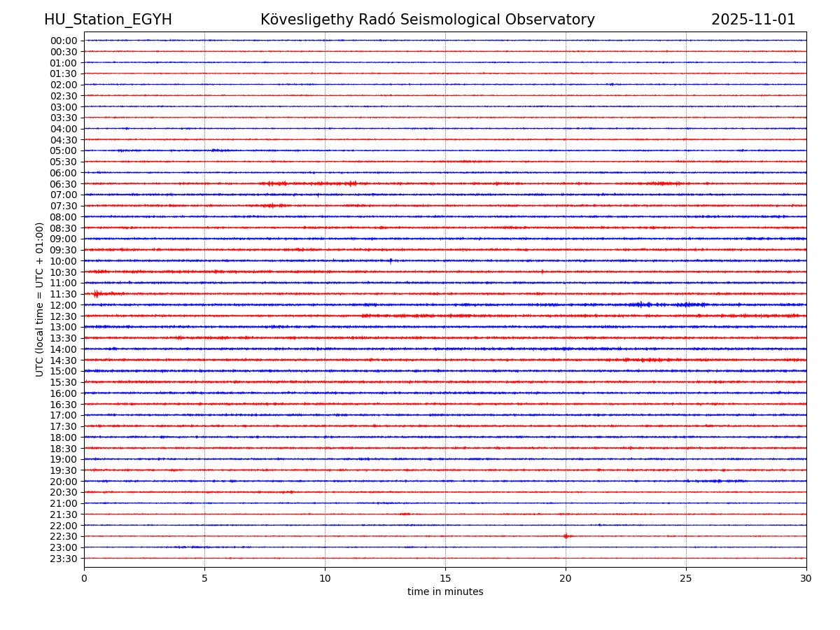Screen dimensions: 840x630
Task: Select the 23:30 row time label
Action: 63,559
